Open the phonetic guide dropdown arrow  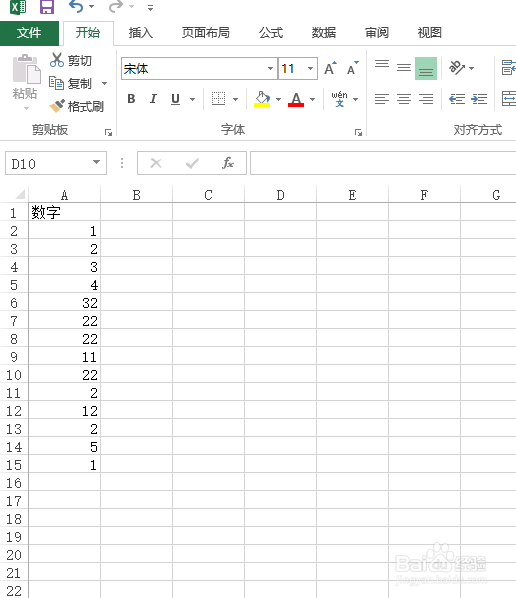point(355,100)
